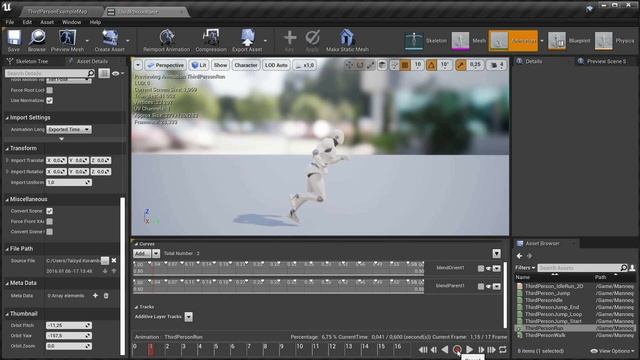The image size is (640, 360).
Task: Click the Show viewport button
Action: (220, 65)
